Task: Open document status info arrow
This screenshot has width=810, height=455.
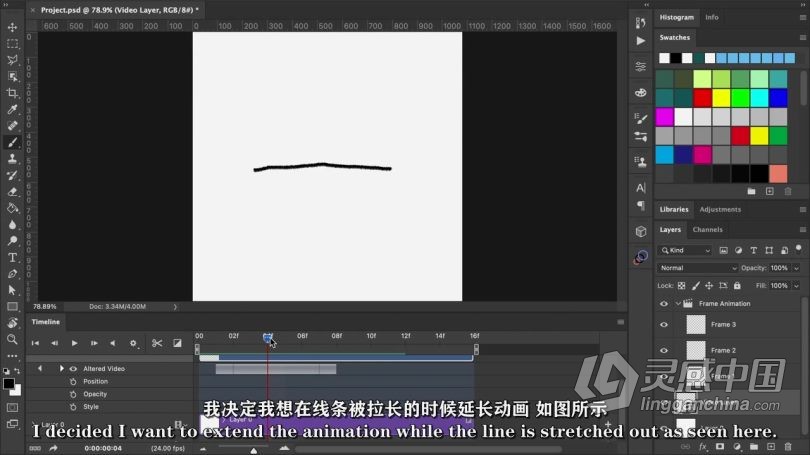Action: [x=175, y=307]
